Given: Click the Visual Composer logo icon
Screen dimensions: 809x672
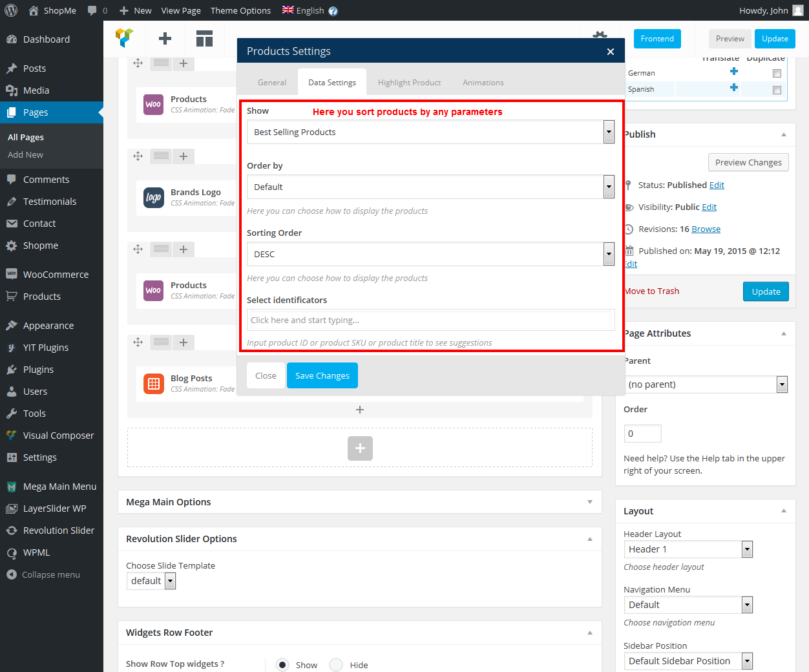Looking at the screenshot, I should point(125,38).
